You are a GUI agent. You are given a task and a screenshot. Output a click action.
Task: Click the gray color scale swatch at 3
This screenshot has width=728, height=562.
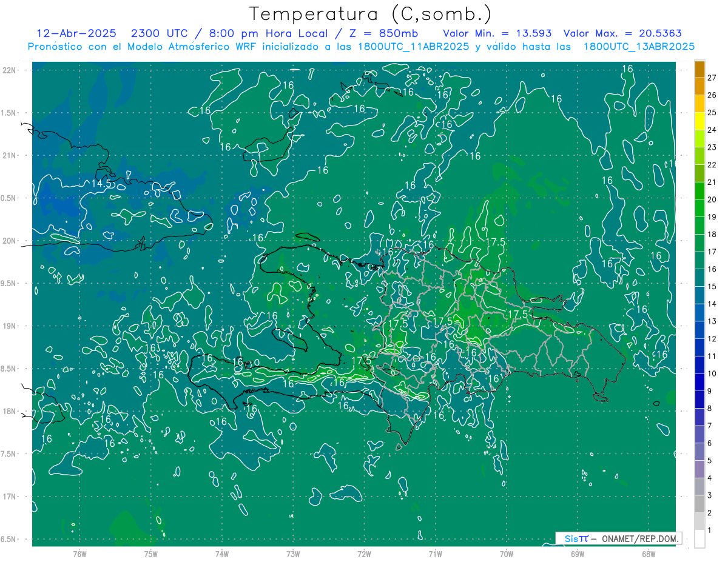(x=699, y=487)
